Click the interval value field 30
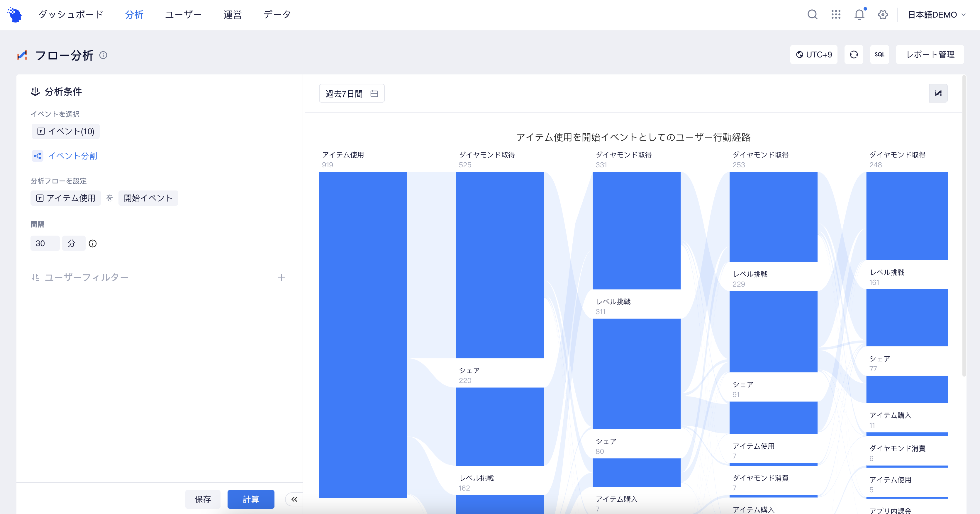The height and width of the screenshot is (514, 980). [x=45, y=243]
